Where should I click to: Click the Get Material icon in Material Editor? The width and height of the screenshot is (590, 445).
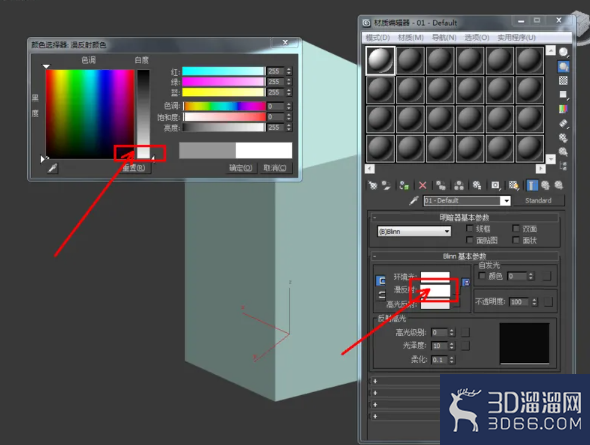tap(373, 185)
